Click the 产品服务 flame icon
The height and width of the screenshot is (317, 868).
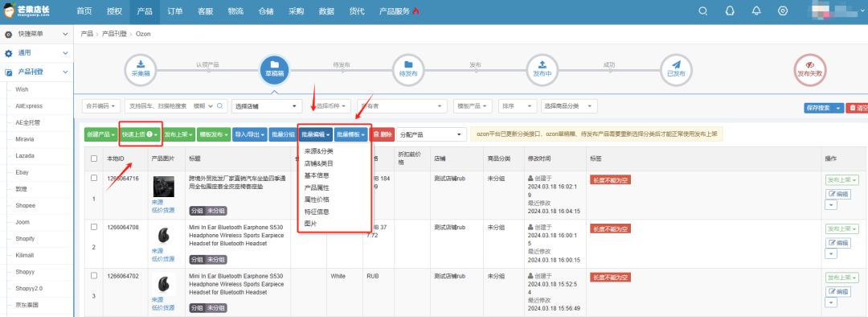click(416, 11)
